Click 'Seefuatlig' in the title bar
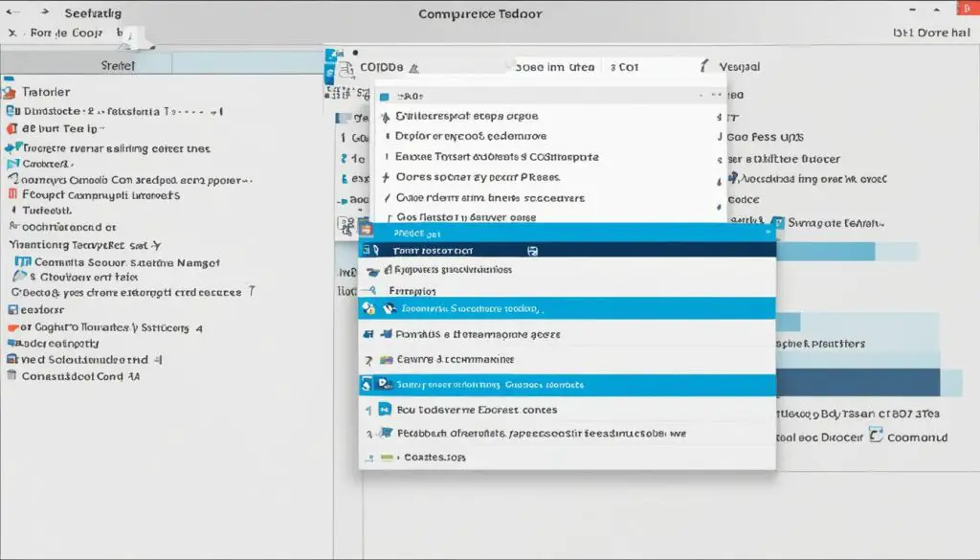 [93, 13]
